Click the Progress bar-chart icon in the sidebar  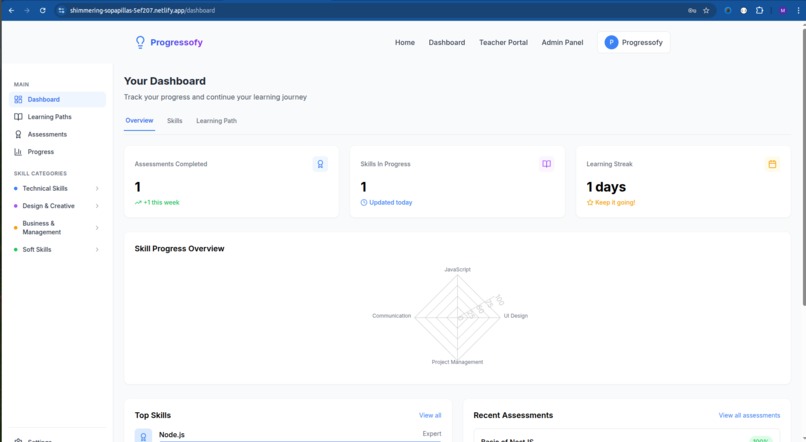click(18, 152)
